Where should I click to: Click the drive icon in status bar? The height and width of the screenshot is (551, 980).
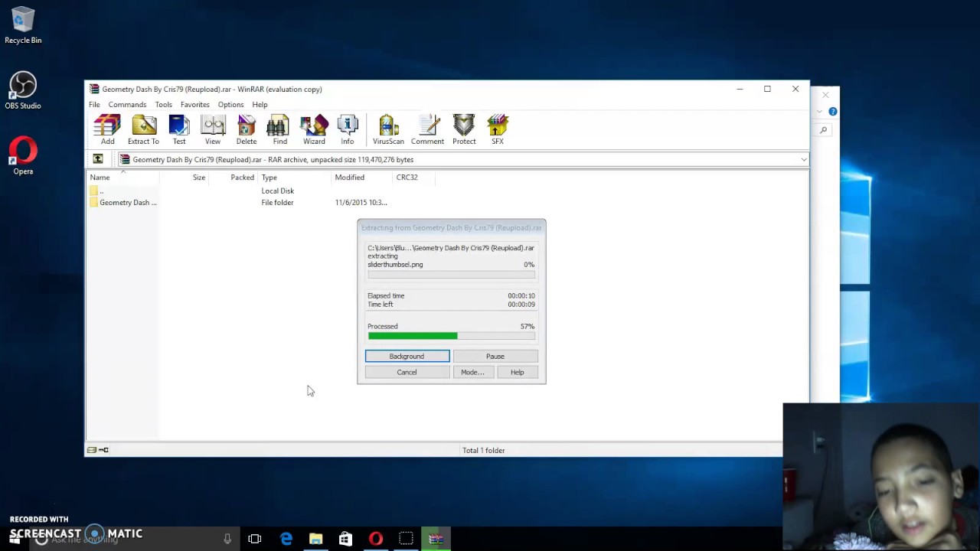pos(92,450)
